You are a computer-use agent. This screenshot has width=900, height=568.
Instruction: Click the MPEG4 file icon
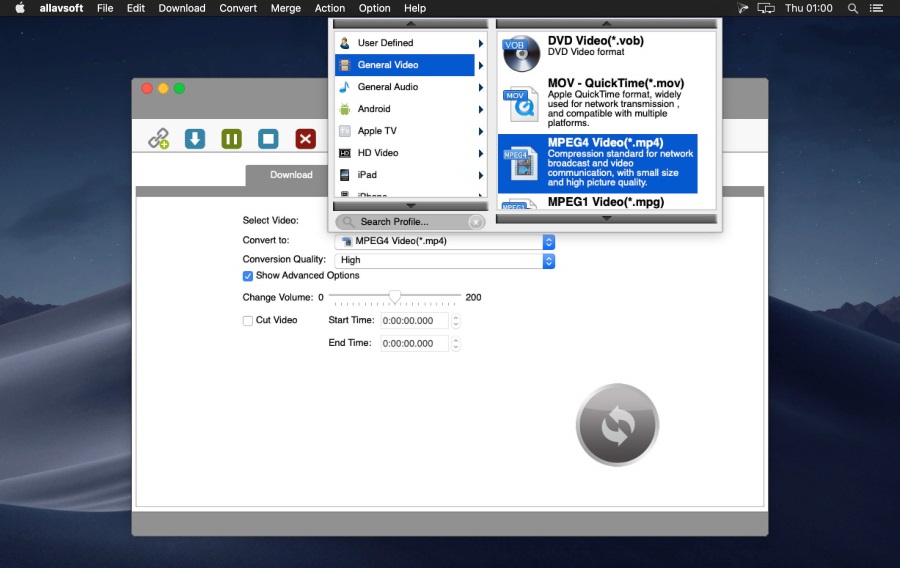(520, 164)
